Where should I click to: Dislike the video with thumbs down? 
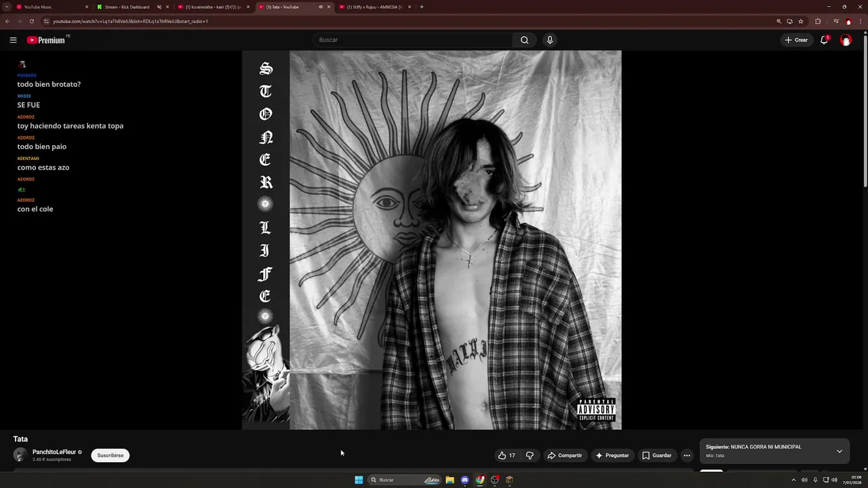[x=530, y=455]
